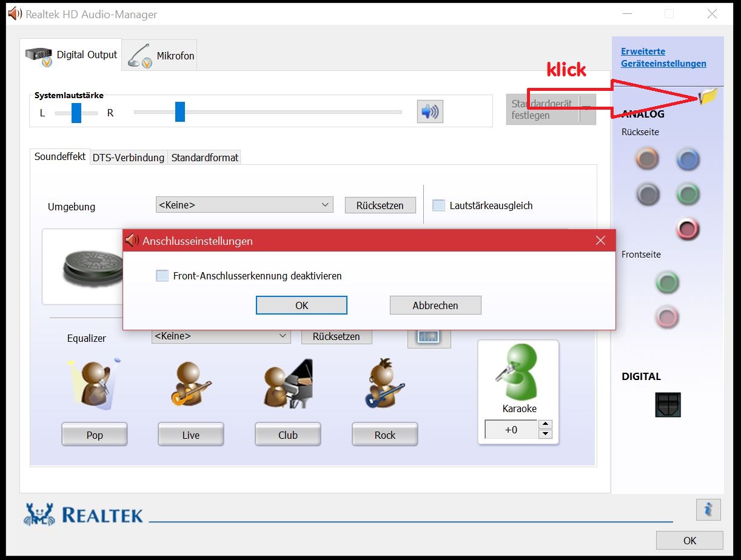
Task: Click Rücksetzen next to Equalizer
Action: click(x=337, y=336)
